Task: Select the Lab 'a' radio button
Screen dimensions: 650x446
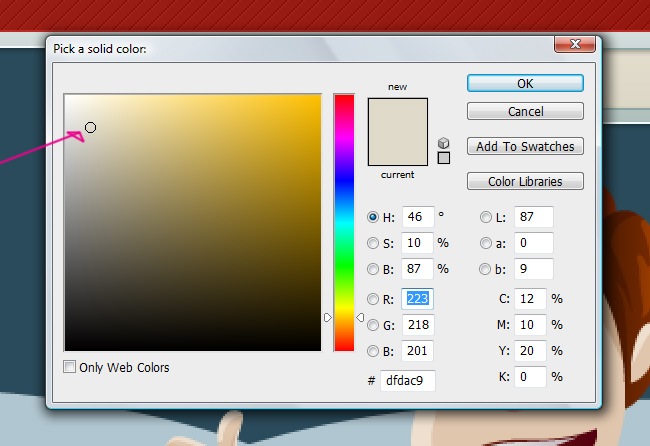Action: pyautogui.click(x=486, y=243)
